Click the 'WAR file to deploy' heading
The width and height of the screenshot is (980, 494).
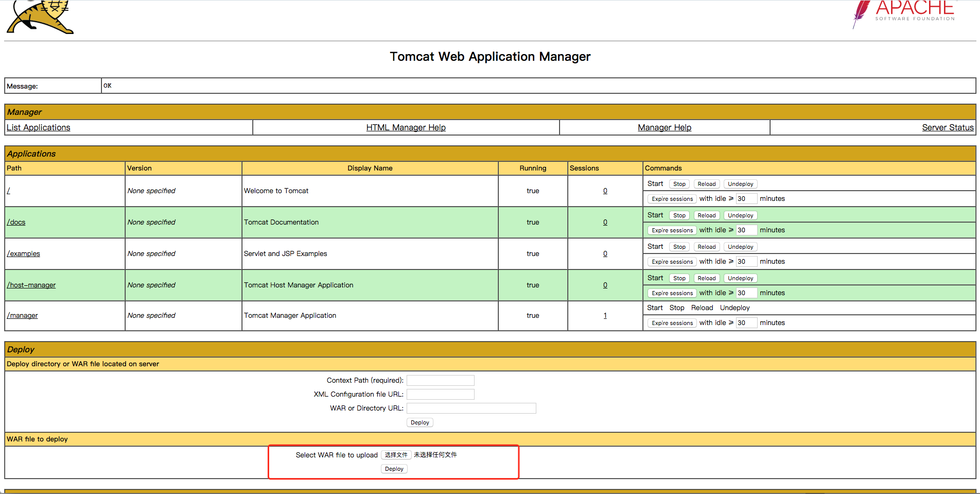(37, 439)
